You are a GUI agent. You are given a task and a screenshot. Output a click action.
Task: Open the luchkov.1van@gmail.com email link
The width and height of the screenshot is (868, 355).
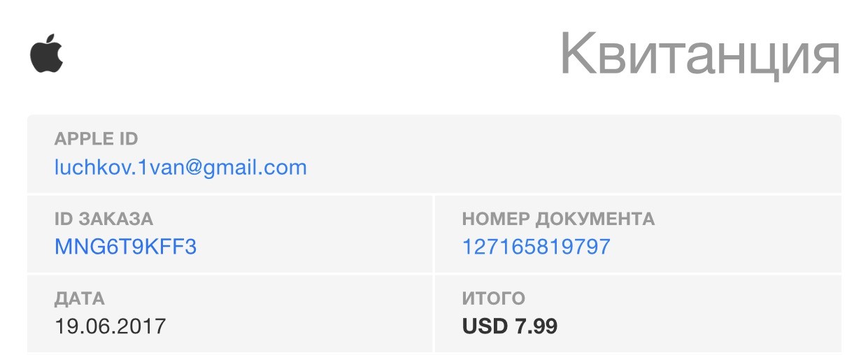pos(180,168)
